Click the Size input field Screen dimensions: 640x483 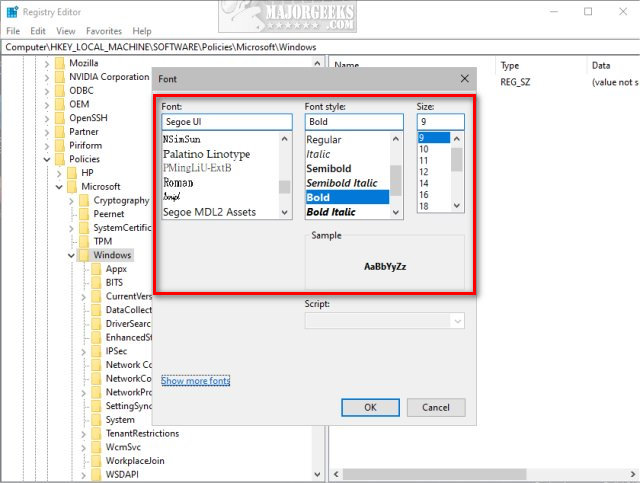pyautogui.click(x=440, y=122)
